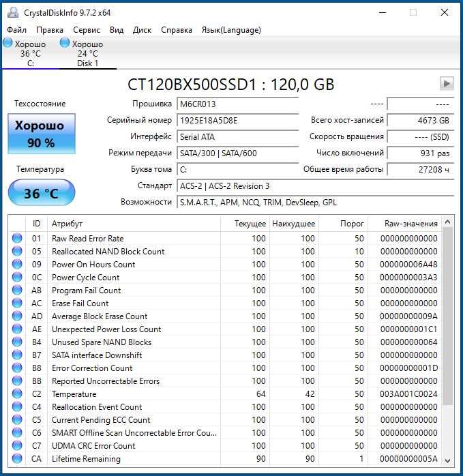Click the CrystalDiskInfo app icon in title bar
Viewport: 463px width, 476px height.
pos(13,12)
